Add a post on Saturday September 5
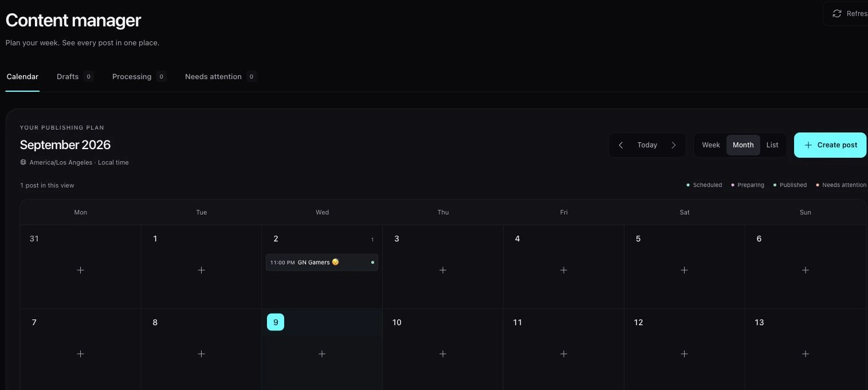The image size is (868, 390). click(684, 270)
